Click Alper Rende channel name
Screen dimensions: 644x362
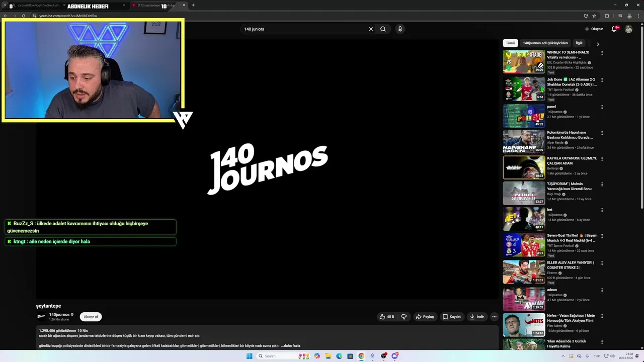pyautogui.click(x=555, y=143)
